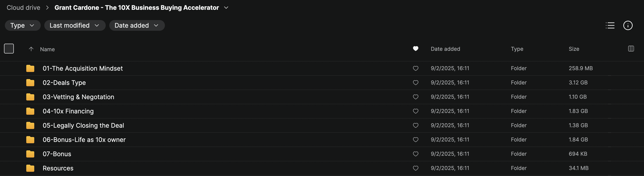This screenshot has width=644, height=176.
Task: Switch to list view layout icon
Action: coord(610,25)
